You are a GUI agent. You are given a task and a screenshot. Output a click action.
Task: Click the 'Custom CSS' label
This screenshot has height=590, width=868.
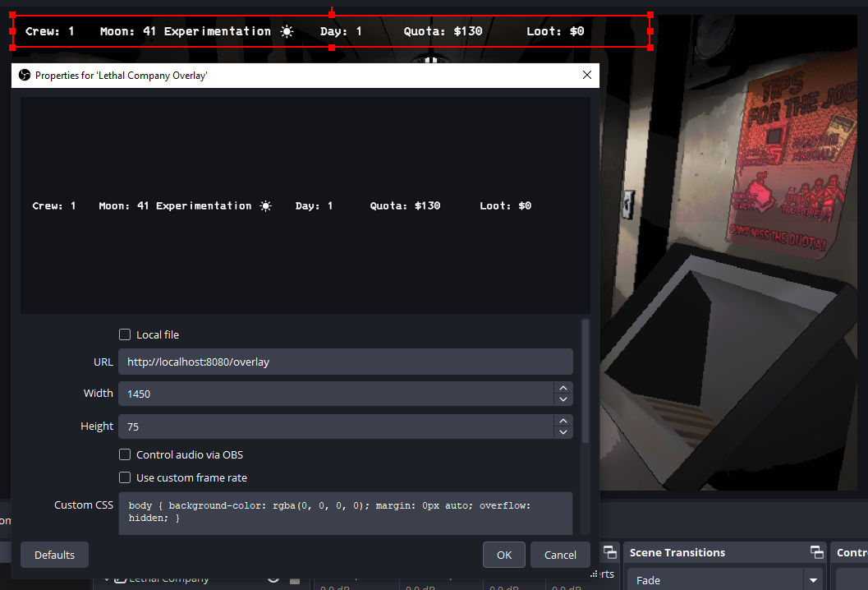[x=84, y=505]
